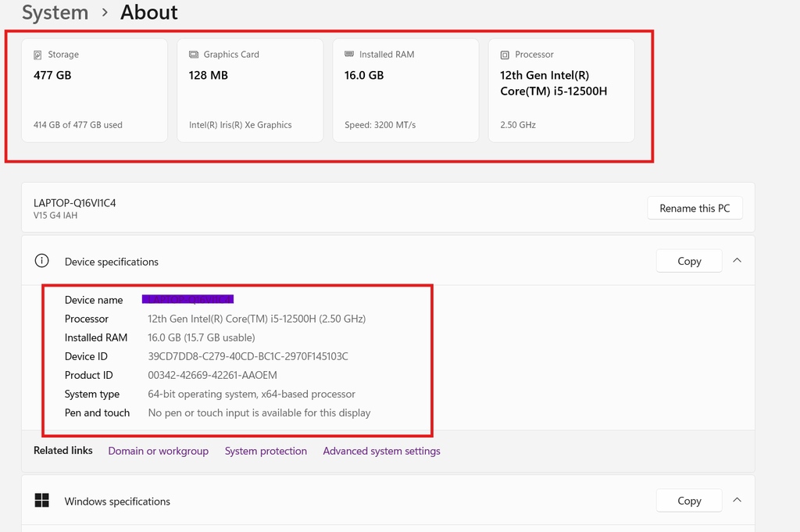
Task: Click '414 GB of 477 GB used' text
Action: pos(78,125)
